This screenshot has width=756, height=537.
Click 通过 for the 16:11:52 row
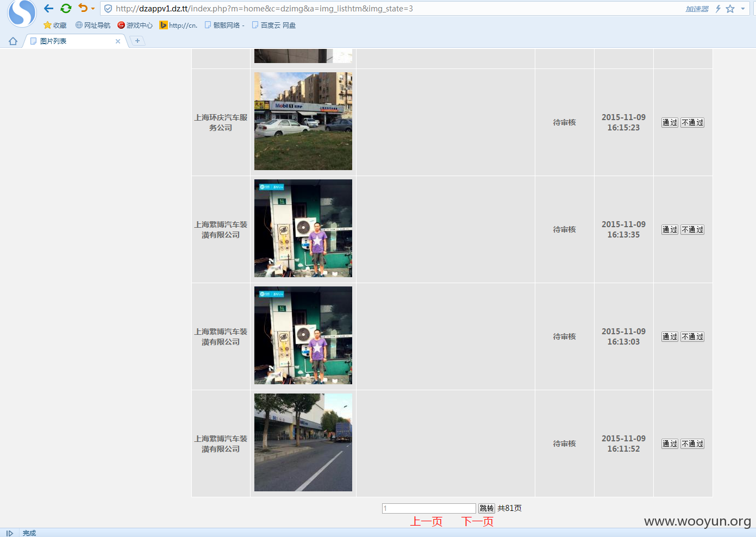(x=670, y=444)
